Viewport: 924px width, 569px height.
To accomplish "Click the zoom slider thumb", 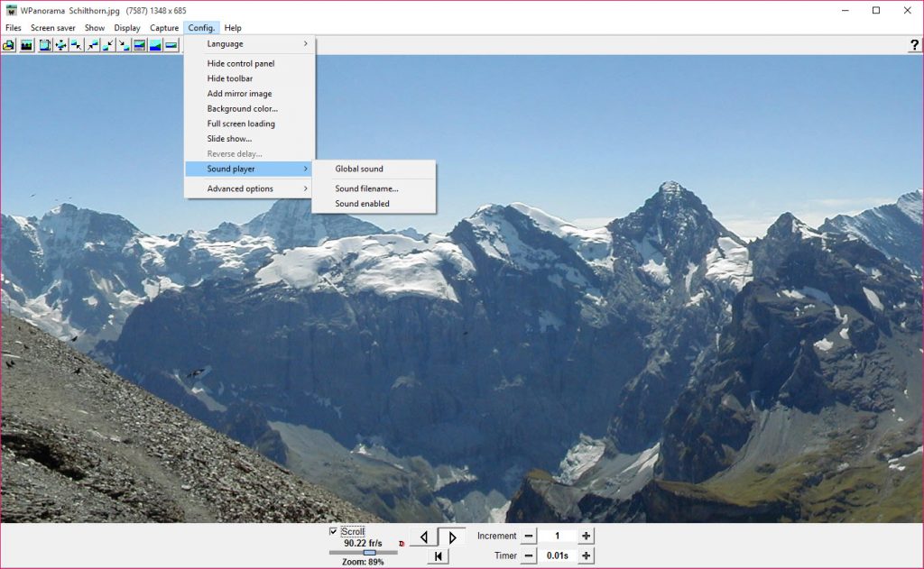I will (369, 553).
